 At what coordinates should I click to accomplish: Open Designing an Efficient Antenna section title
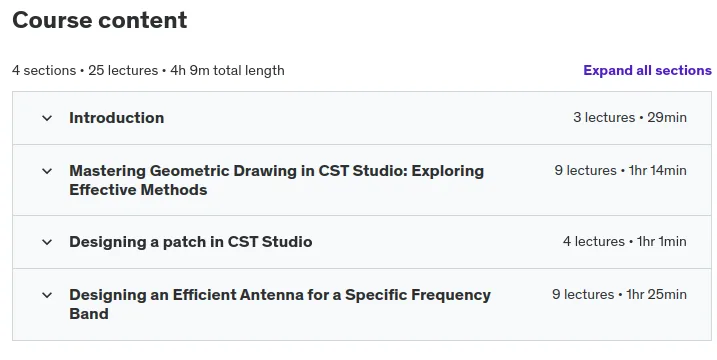coord(280,304)
